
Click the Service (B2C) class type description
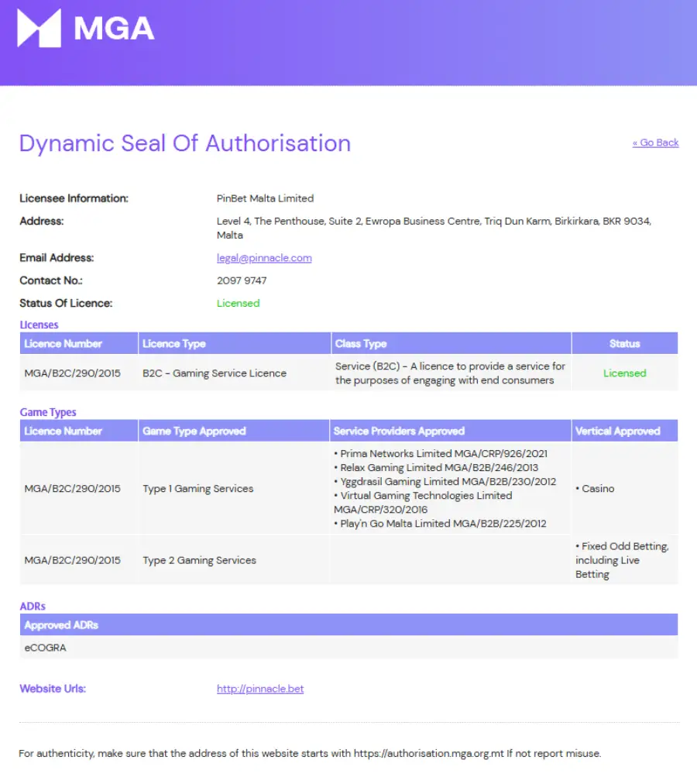[450, 373]
